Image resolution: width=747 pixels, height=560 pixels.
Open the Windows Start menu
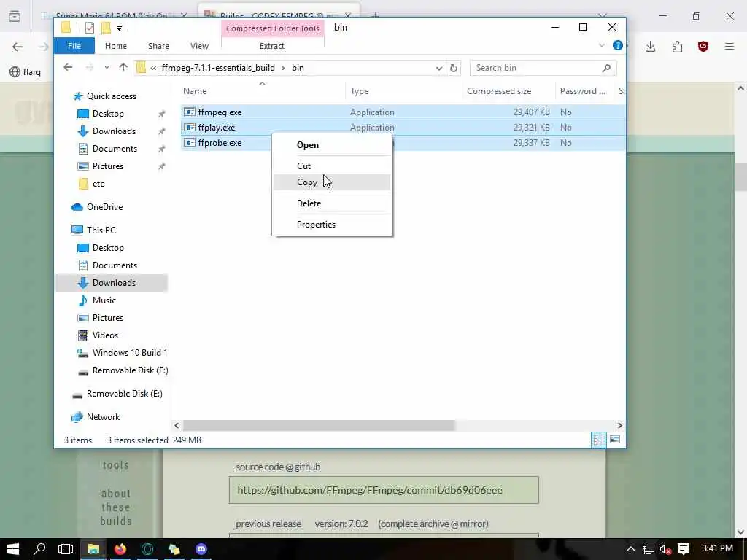(13, 549)
